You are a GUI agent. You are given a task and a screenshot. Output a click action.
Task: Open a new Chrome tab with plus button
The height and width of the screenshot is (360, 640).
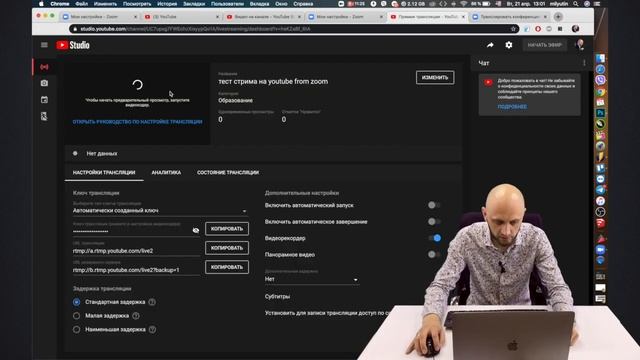click(x=558, y=17)
